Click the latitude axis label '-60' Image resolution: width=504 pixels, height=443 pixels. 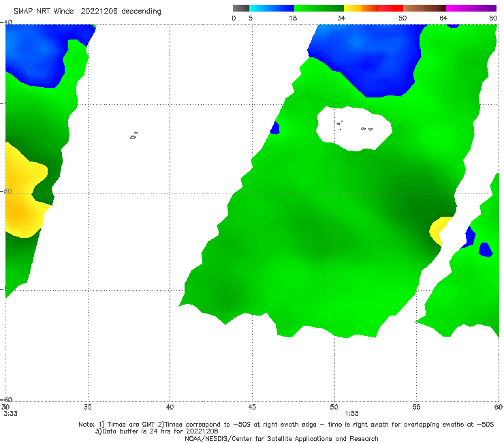point(6,399)
